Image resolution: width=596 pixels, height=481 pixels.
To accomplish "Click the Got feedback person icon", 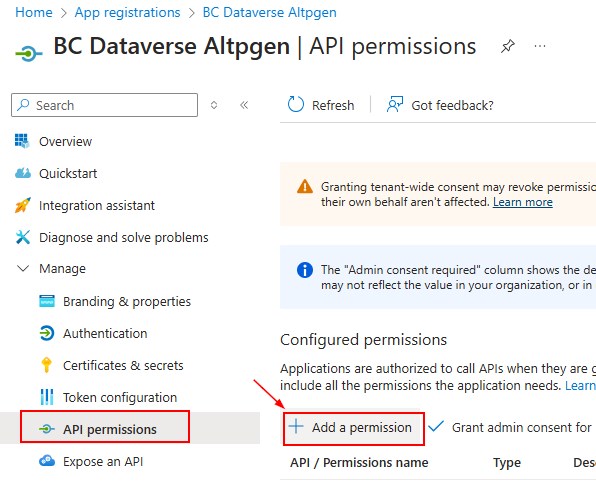I will click(395, 104).
